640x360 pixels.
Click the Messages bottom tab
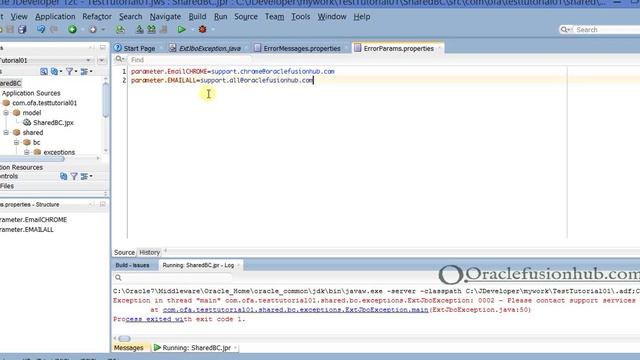coord(129,348)
